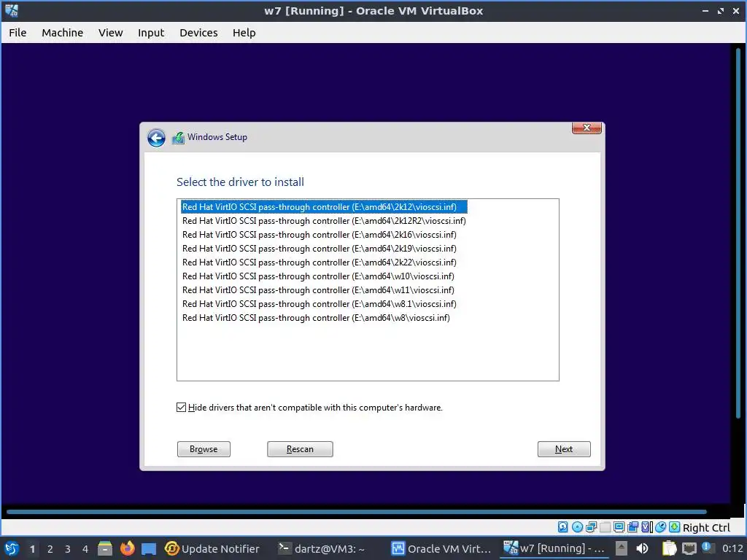Open the clipboard manager tray icon
This screenshot has height=560, width=747.
[x=669, y=548]
